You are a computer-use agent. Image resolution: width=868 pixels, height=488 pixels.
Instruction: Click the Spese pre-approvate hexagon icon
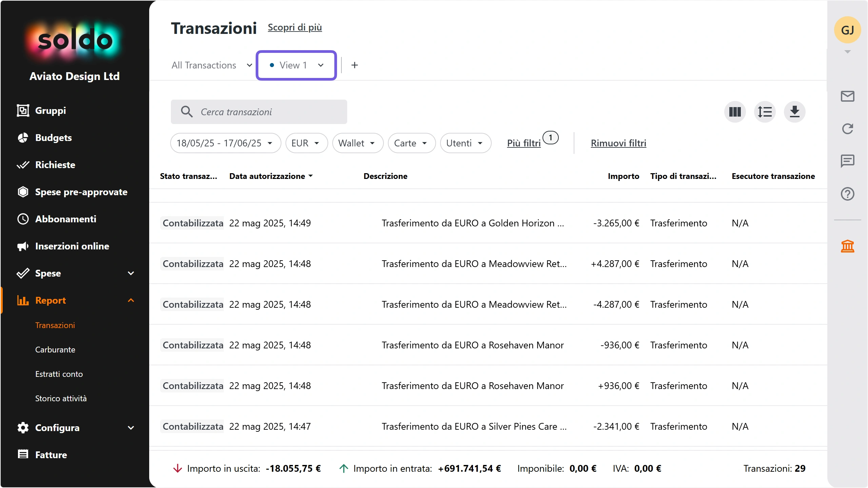(23, 192)
